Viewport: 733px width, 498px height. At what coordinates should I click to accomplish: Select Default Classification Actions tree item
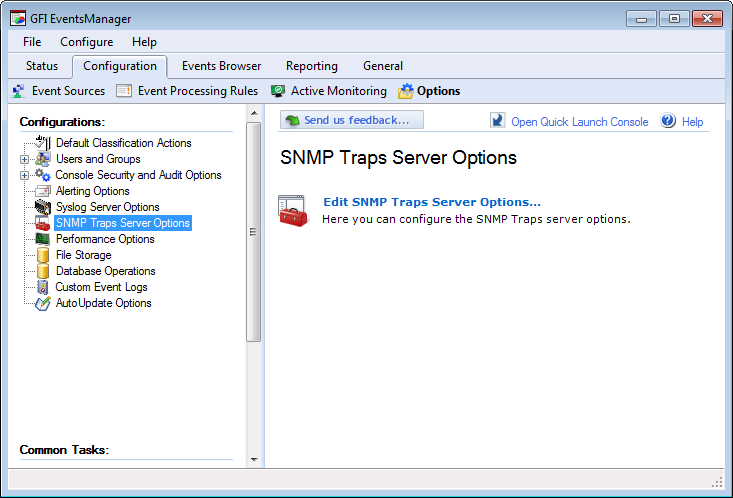(124, 143)
